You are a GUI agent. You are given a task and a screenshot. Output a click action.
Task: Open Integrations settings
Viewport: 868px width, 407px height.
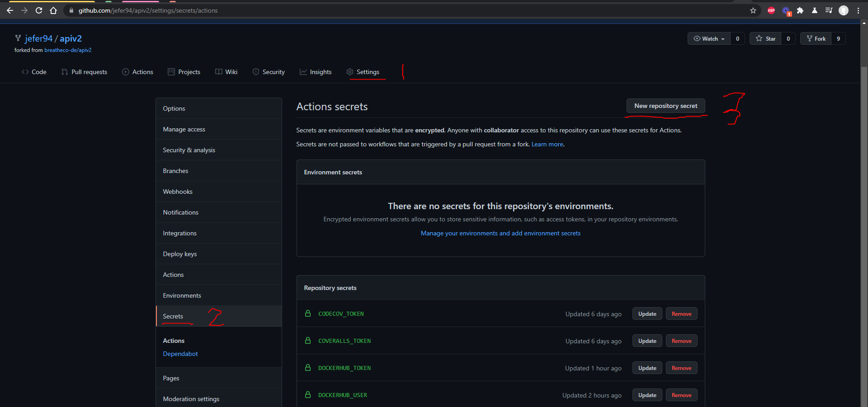point(219,233)
